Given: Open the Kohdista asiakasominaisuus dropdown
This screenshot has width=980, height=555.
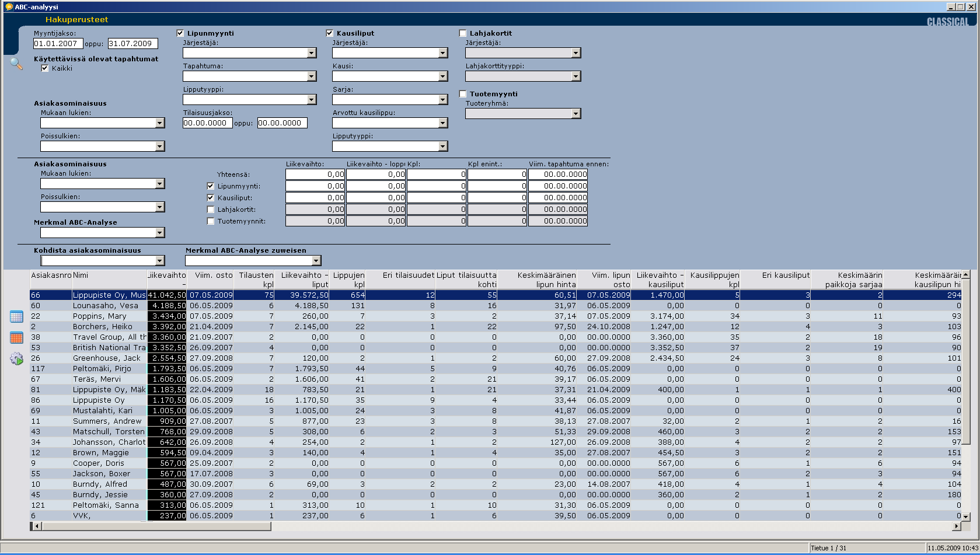Looking at the screenshot, I should pos(160,261).
